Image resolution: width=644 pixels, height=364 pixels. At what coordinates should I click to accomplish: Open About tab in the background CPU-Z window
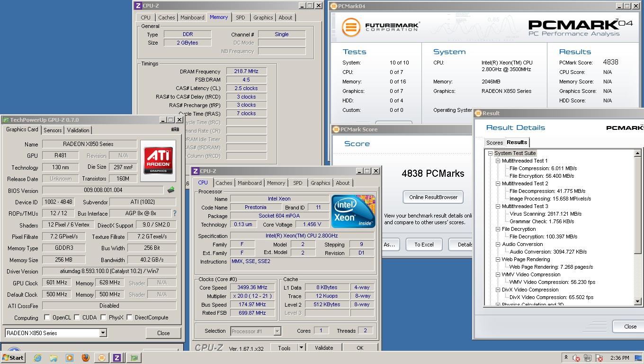coord(286,18)
